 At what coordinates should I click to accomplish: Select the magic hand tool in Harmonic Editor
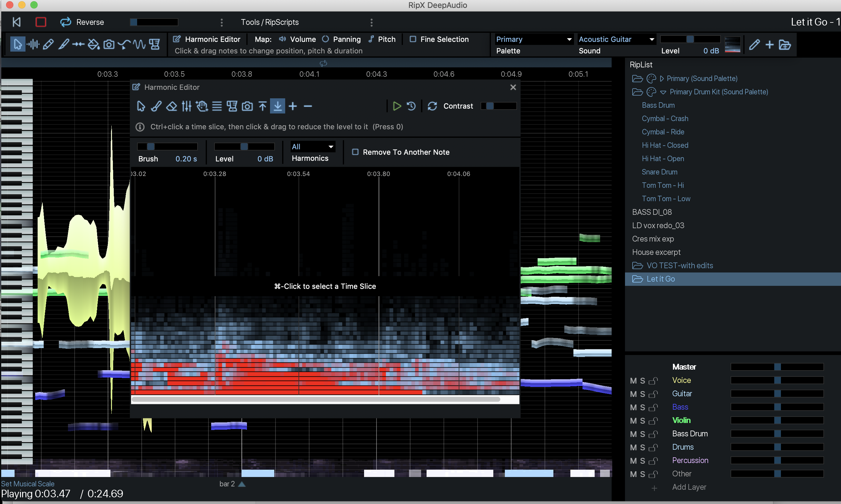202,106
